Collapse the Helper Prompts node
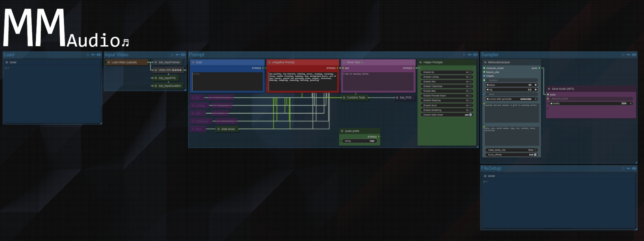The width and height of the screenshot is (644, 241). coord(421,63)
